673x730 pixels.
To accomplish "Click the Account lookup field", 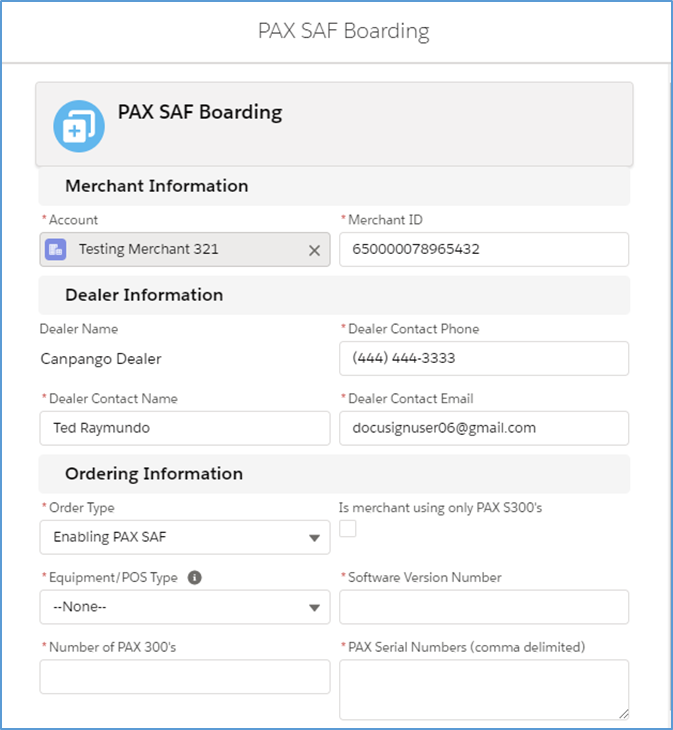I will click(x=185, y=250).
